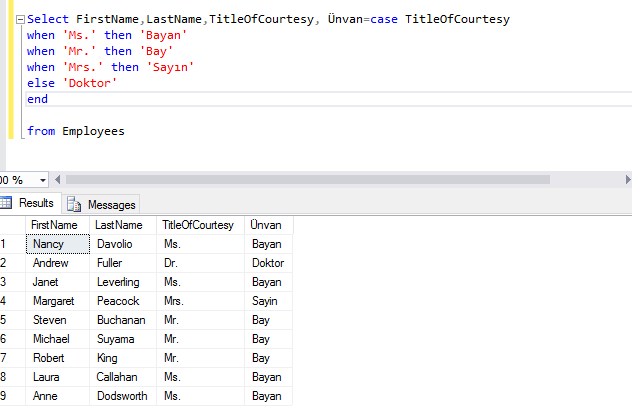Select row header number 5

pyautogui.click(x=12, y=320)
